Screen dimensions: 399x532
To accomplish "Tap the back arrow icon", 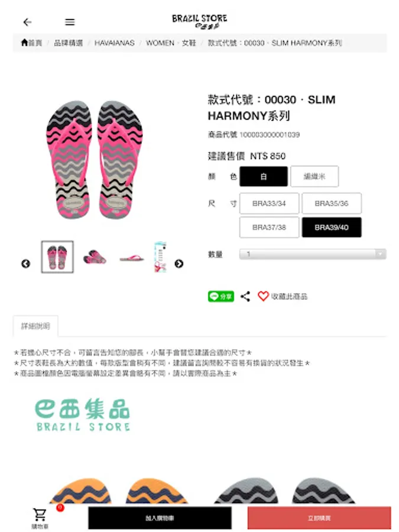I will (x=27, y=22).
